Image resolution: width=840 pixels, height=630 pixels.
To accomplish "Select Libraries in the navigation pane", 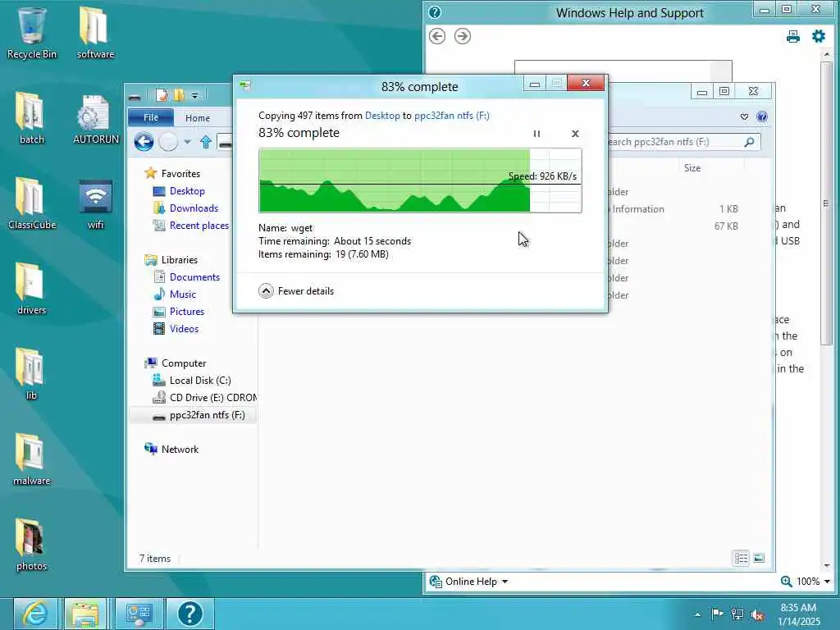I will (180, 259).
